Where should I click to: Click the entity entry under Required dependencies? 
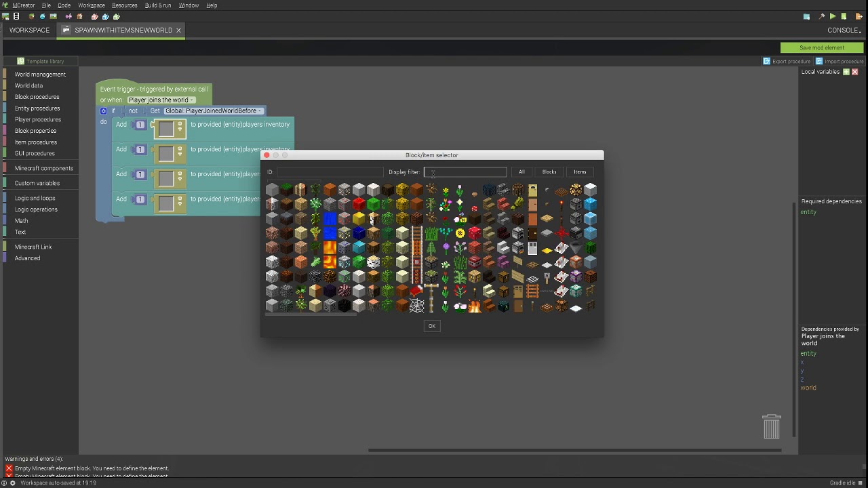click(808, 212)
